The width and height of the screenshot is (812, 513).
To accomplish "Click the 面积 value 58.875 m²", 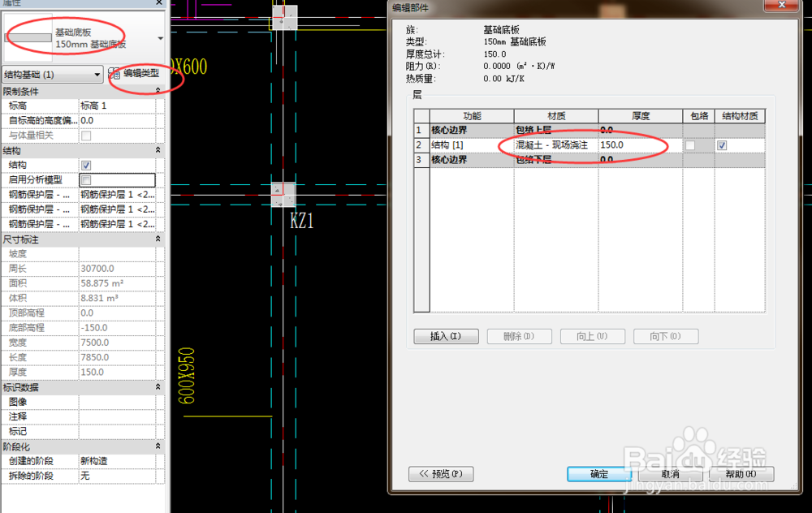I will [x=117, y=283].
